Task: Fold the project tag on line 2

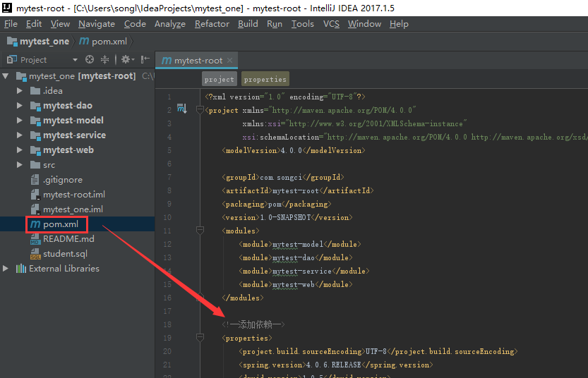Action: [x=200, y=110]
